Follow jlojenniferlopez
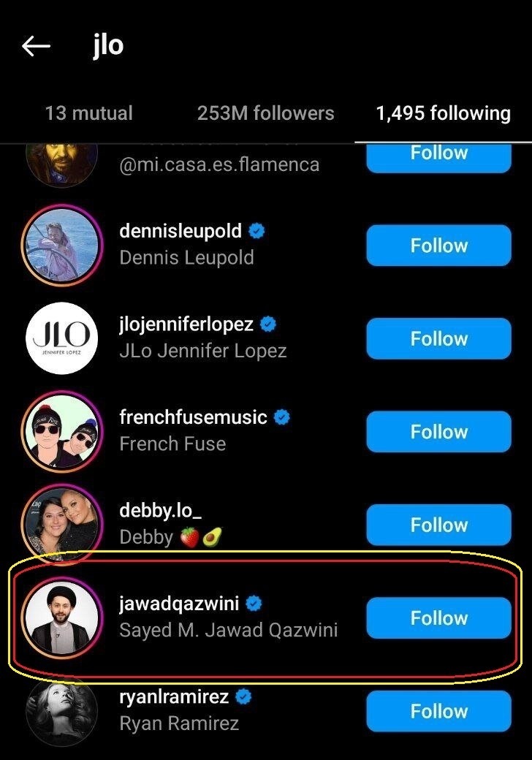 438,338
